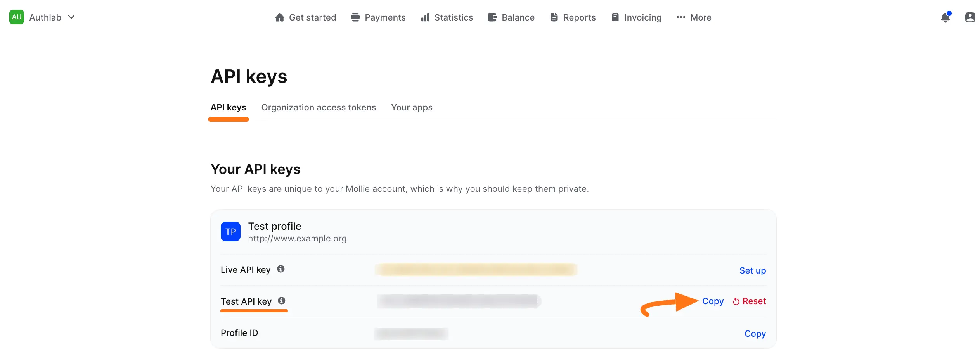Viewport: 980px width, 358px height.
Task: Click the Invoicing receipt icon
Action: click(615, 17)
